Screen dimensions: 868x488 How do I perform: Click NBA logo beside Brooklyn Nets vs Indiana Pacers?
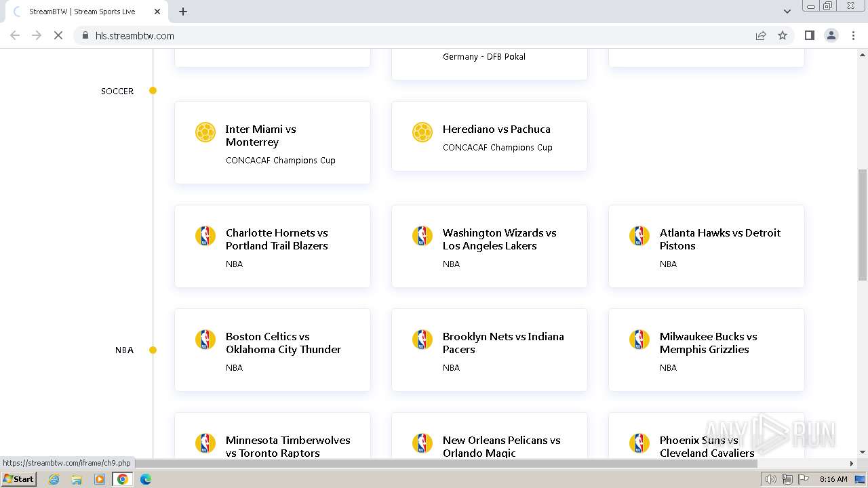tap(422, 340)
